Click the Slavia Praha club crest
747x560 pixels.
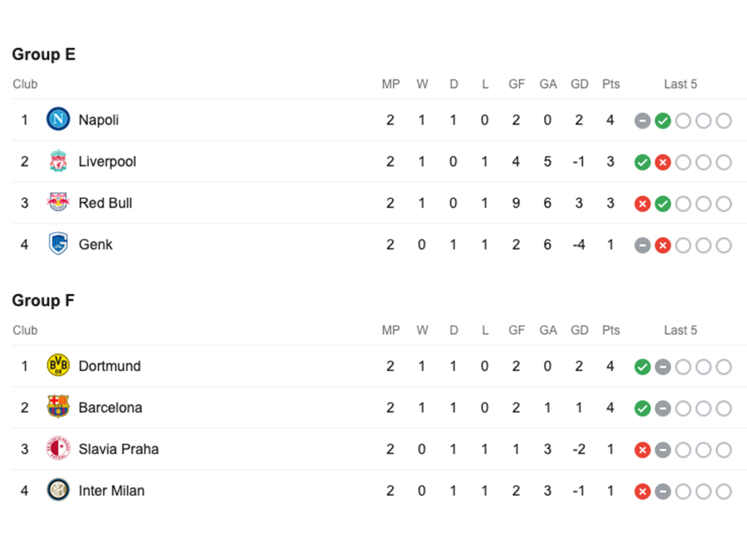point(58,448)
